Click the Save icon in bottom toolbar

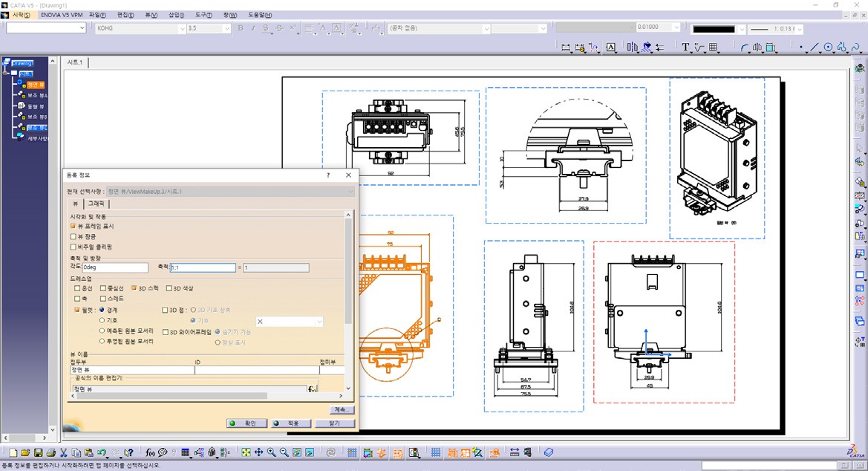38,452
